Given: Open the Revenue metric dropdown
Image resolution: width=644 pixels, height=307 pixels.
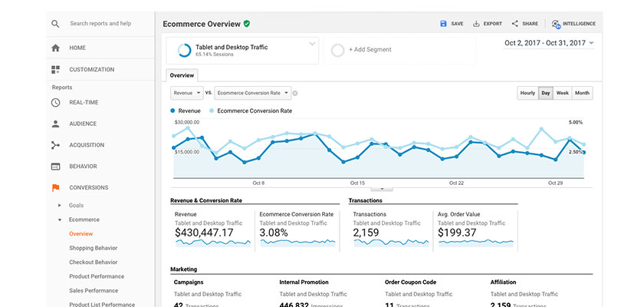Looking at the screenshot, I should click(x=188, y=93).
